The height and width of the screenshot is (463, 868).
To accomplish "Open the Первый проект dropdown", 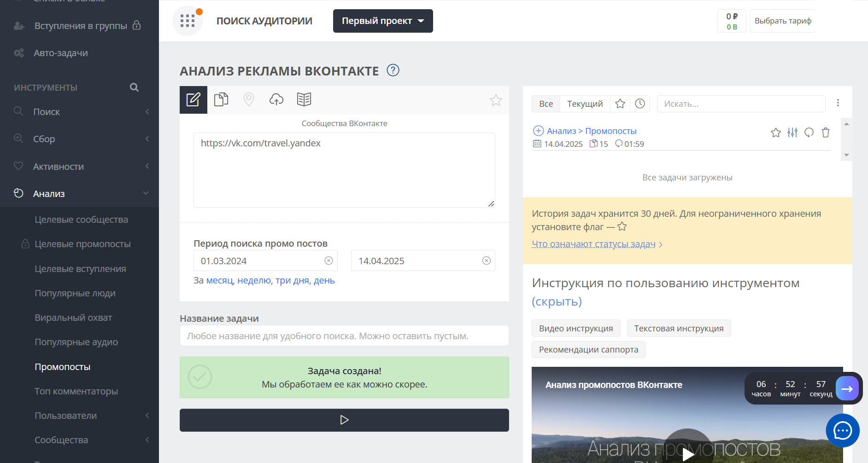I will point(383,21).
